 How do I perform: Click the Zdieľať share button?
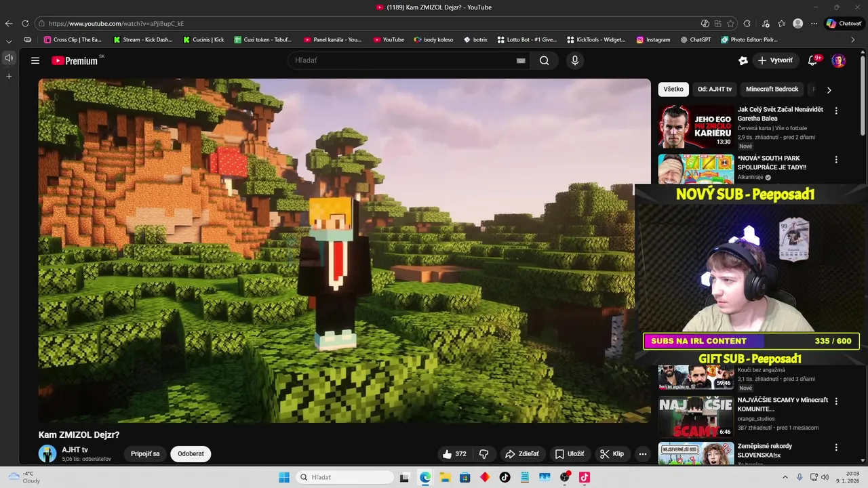522,454
